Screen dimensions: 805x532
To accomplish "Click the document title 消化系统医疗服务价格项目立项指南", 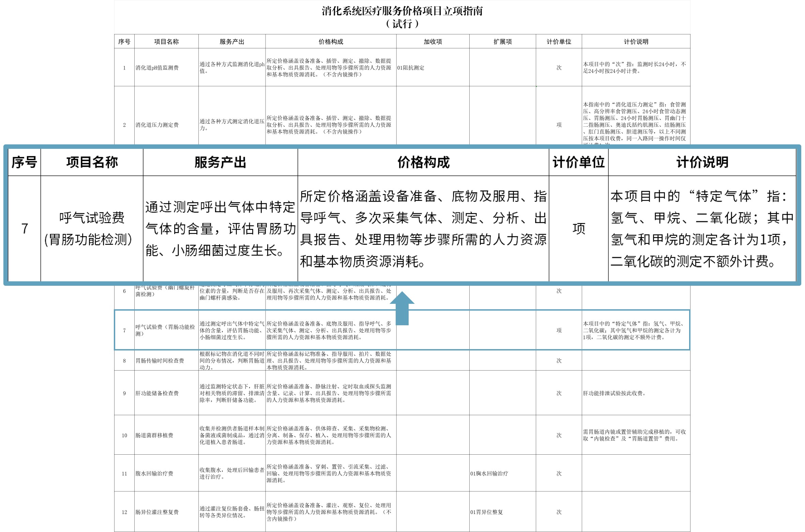I will pos(402,11).
